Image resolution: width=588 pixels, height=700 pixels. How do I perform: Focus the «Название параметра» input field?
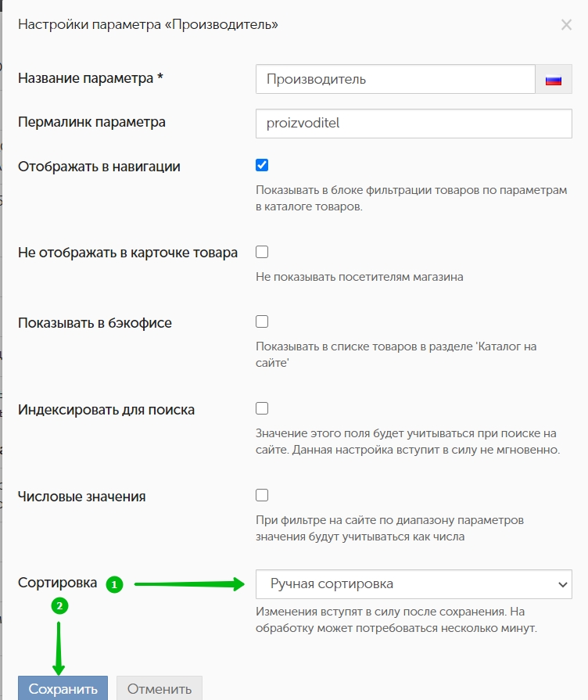pos(395,79)
